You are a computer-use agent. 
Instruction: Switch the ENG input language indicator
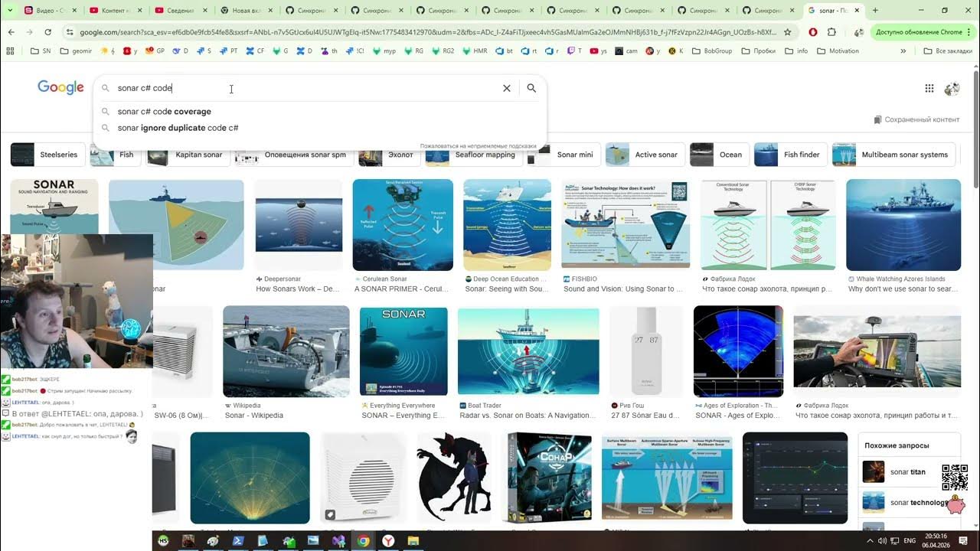click(x=910, y=541)
